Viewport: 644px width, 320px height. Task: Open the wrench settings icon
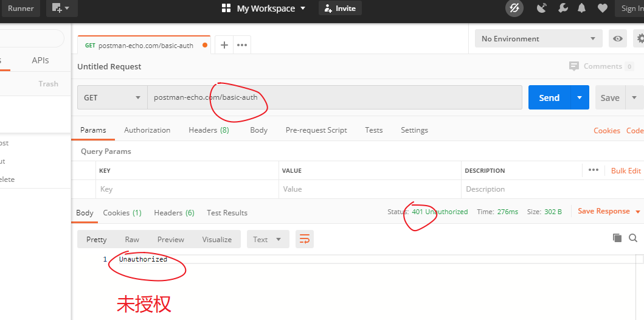563,9
